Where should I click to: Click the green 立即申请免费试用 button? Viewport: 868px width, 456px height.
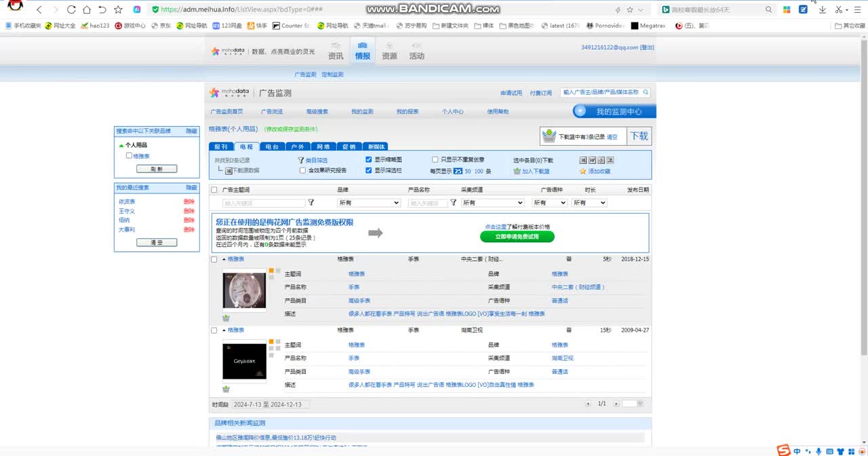[517, 237]
